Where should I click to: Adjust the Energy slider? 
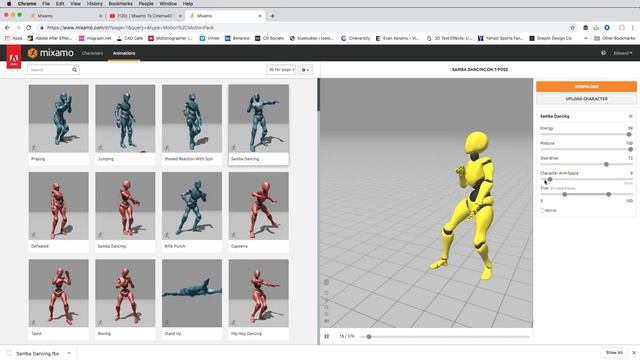629,134
